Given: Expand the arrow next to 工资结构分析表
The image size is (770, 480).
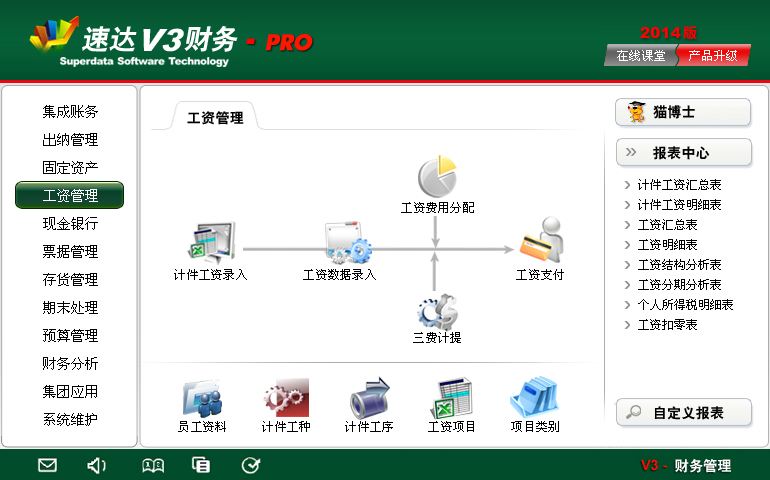Looking at the screenshot, I should tap(627, 265).
